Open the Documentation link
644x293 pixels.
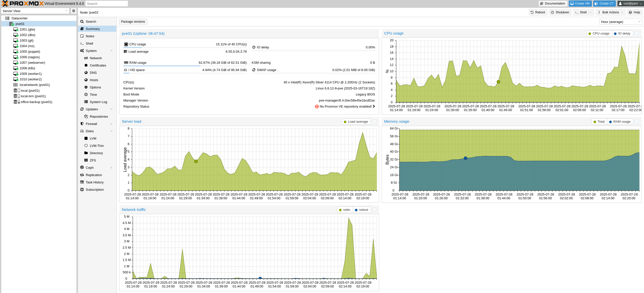tap(552, 4)
